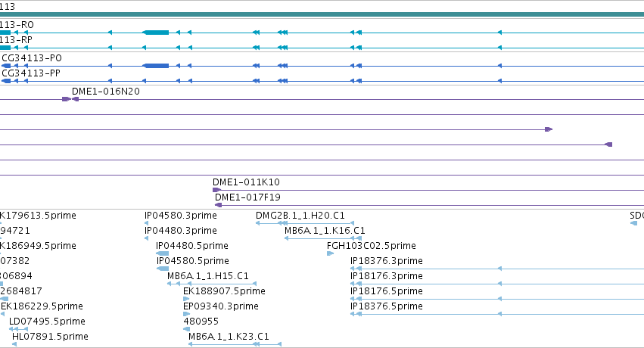Click the IP04480.5prime feature block glyph
The image size is (644, 348).
coord(163,253)
